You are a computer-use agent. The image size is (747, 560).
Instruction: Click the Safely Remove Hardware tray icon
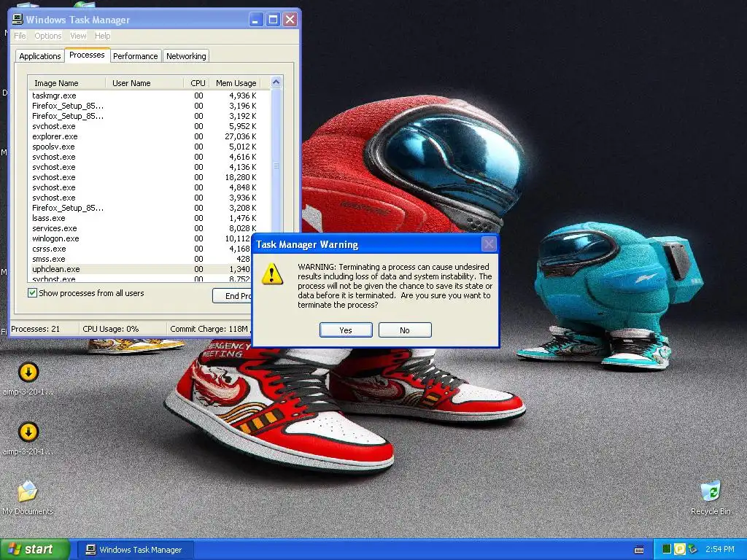click(x=692, y=549)
